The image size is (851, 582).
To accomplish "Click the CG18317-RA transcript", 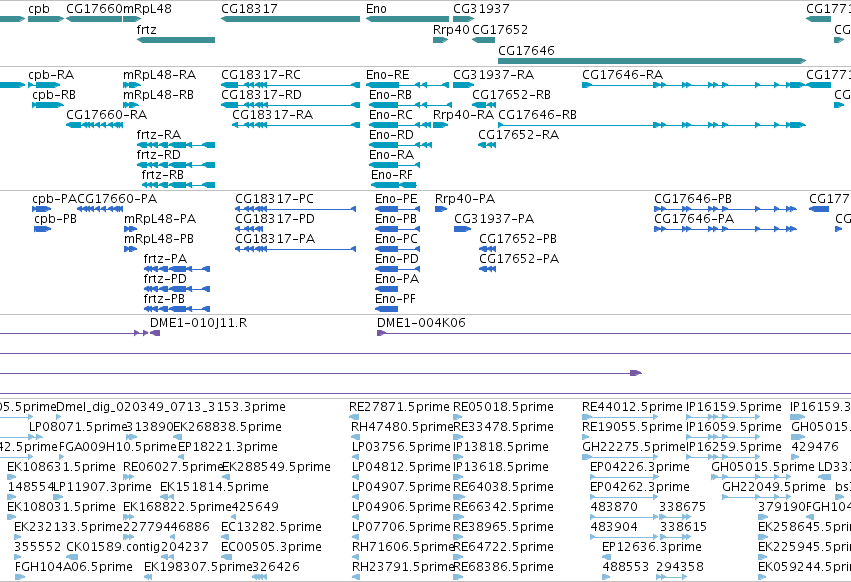I will 296,125.
